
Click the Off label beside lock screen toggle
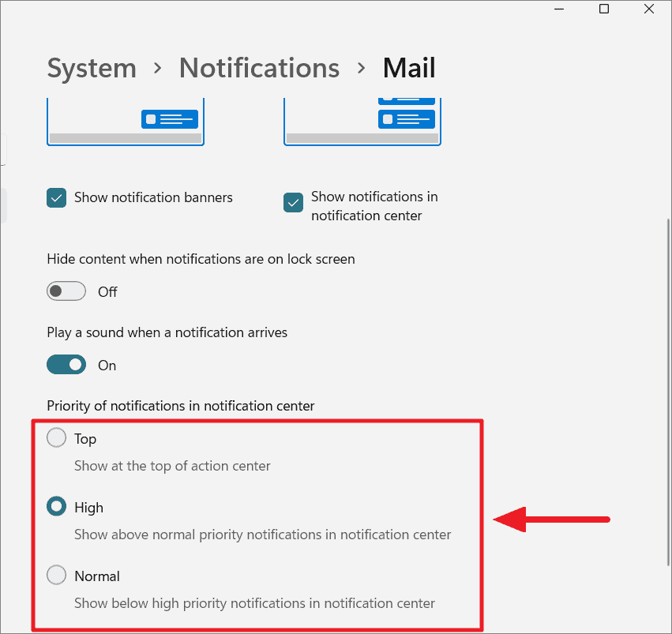pyautogui.click(x=107, y=291)
